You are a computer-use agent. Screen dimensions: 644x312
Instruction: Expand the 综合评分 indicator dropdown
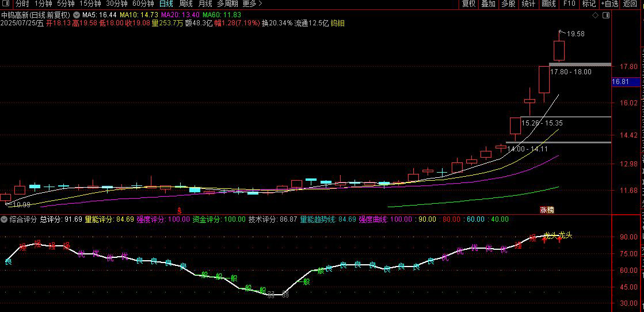(4, 219)
